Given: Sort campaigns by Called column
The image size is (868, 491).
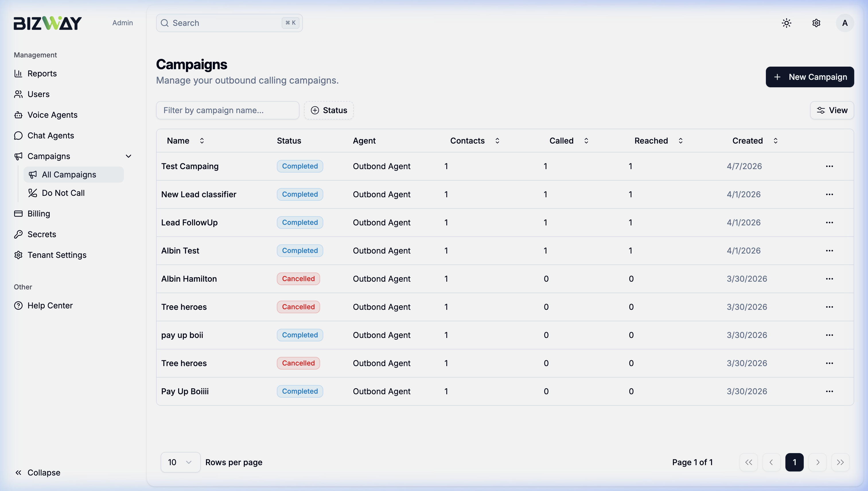Looking at the screenshot, I should coord(569,141).
